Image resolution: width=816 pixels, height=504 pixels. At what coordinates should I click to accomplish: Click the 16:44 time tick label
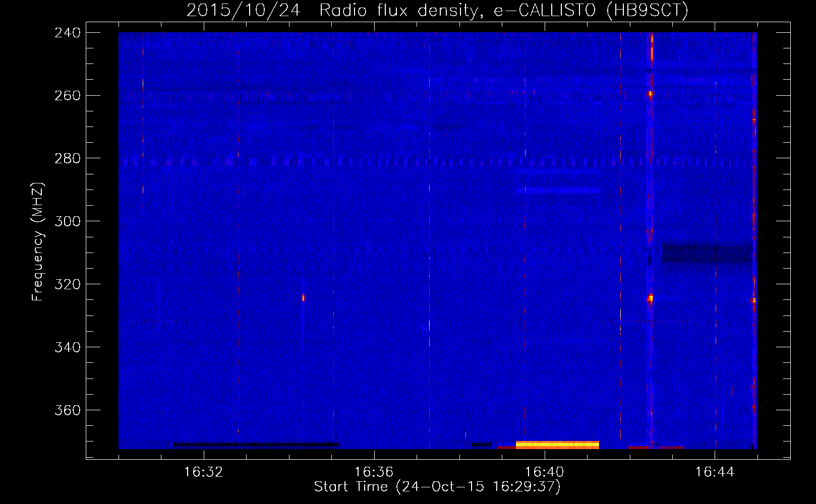click(x=715, y=472)
